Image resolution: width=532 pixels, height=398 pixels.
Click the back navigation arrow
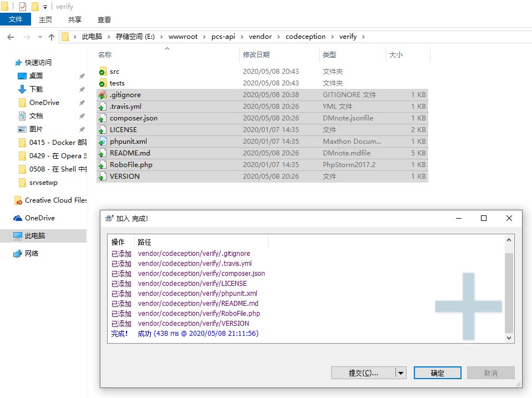[x=11, y=37]
